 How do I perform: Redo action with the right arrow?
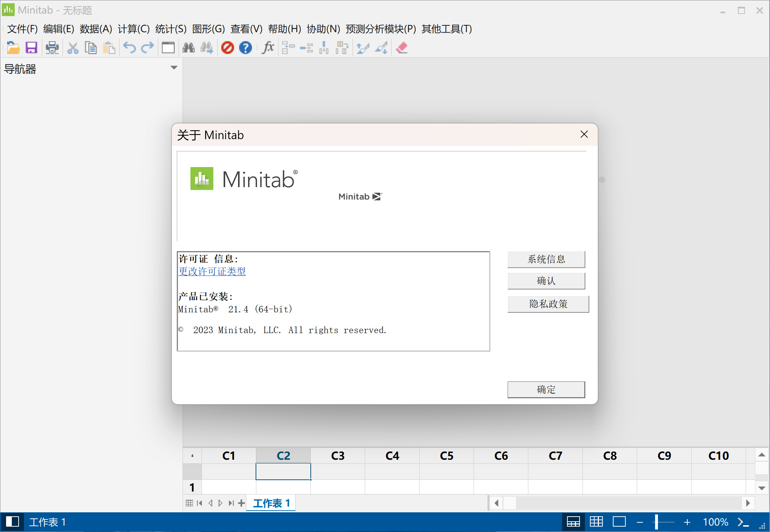(x=147, y=48)
